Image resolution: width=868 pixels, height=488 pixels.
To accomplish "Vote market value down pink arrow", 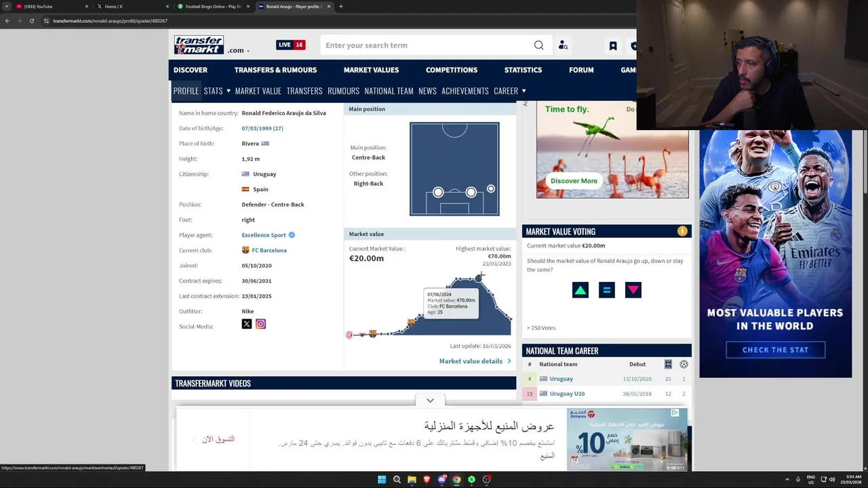I will (x=633, y=290).
